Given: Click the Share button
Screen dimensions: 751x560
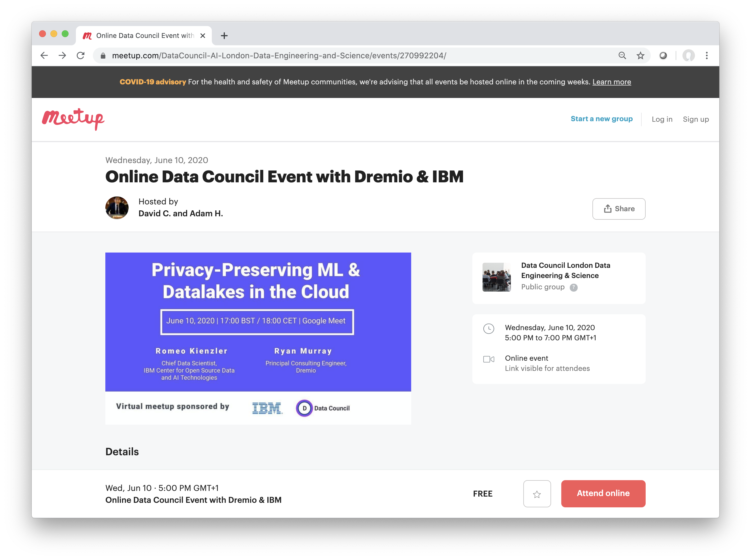Looking at the screenshot, I should (x=618, y=208).
